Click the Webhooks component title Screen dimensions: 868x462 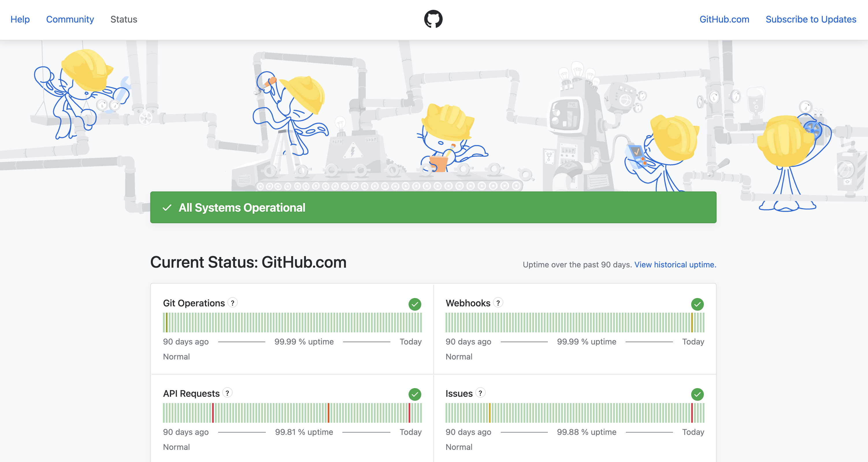click(x=468, y=303)
